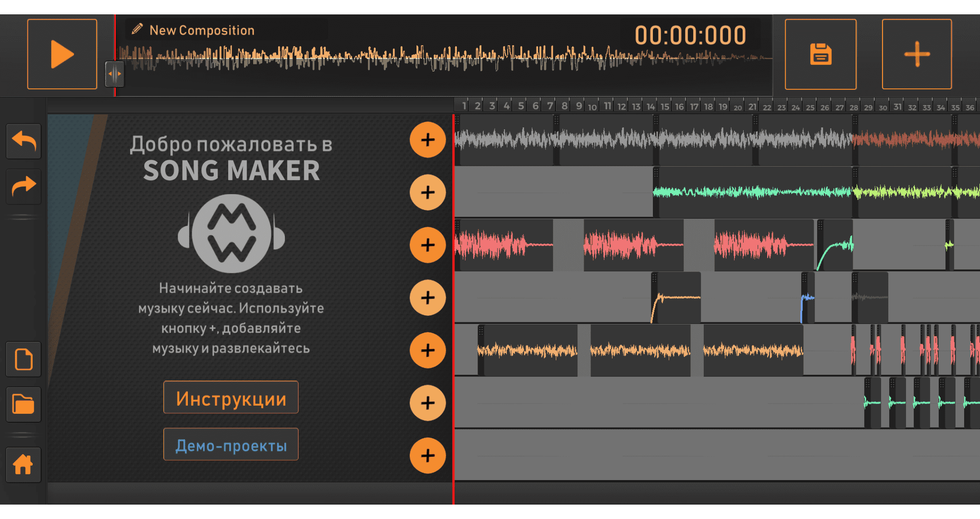Add sound to first track with plus
The image size is (980, 519).
[x=428, y=140]
